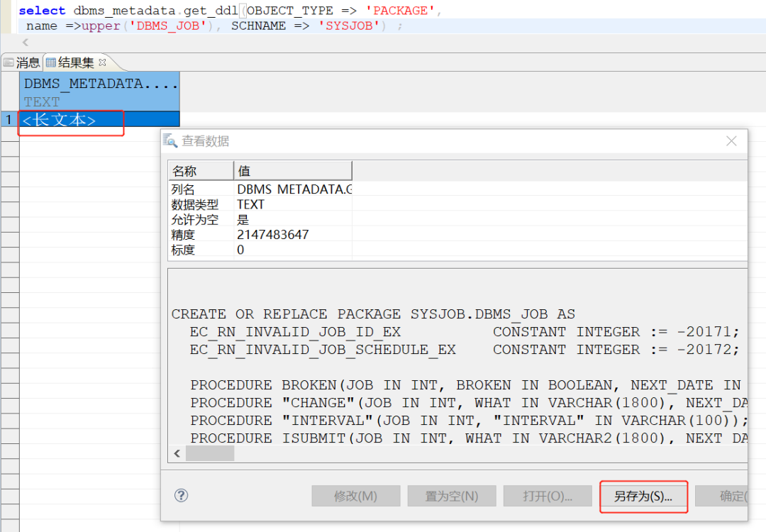766x532 pixels.
Task: Close the 结果集 tab with its x icon
Action: (x=102, y=62)
